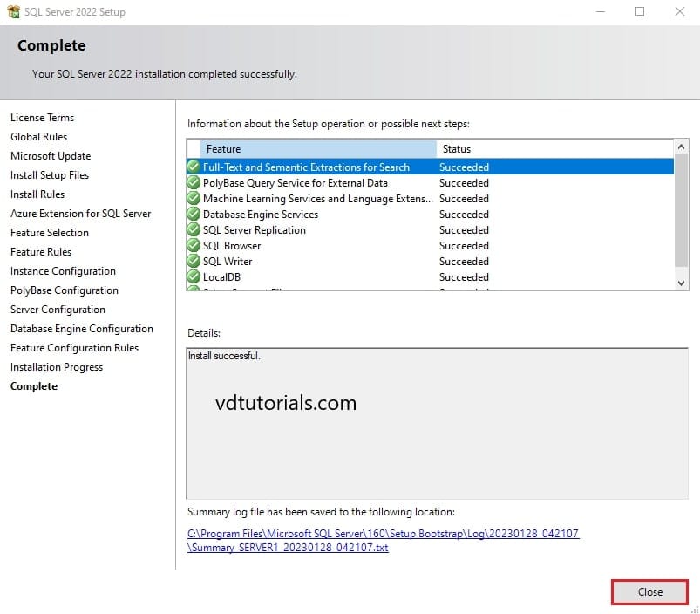Screen dimensions: 700x614
Task: Click the check icon next to SQL Server Replication
Action: (x=194, y=229)
